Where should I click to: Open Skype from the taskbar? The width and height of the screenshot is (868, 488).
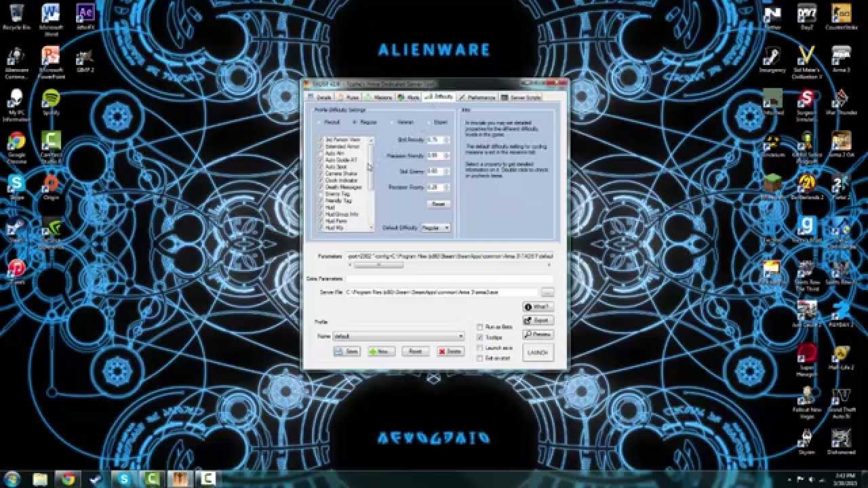coord(123,479)
